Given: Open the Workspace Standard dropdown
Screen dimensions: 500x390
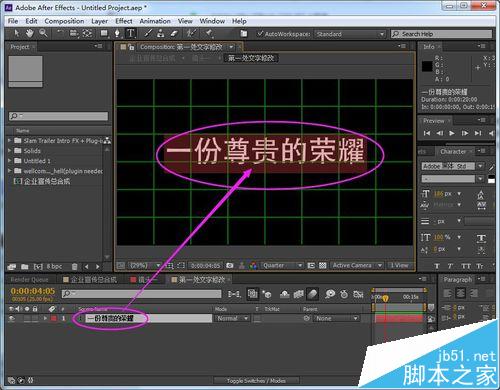Looking at the screenshot, I should [x=350, y=34].
